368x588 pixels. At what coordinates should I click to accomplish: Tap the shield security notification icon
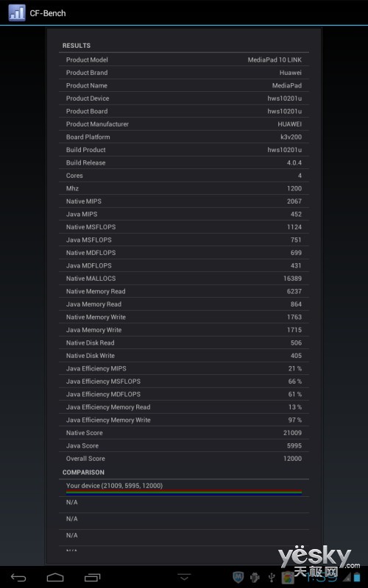pyautogui.click(x=238, y=577)
